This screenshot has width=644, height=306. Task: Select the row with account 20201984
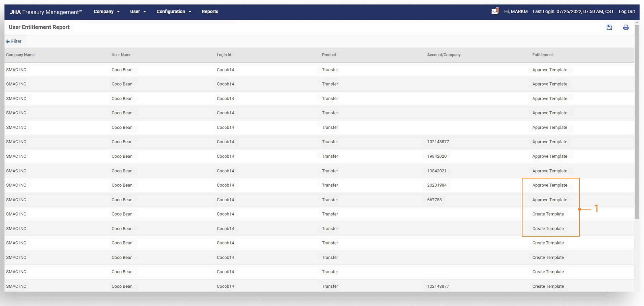(x=437, y=185)
